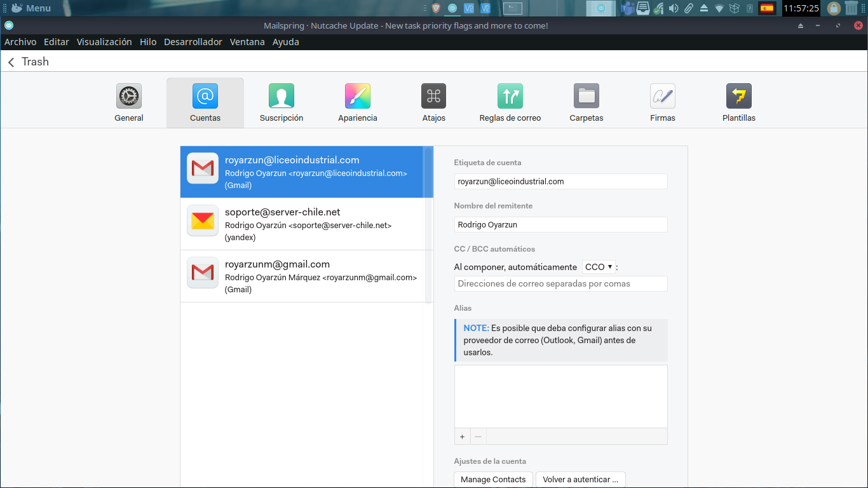Click the volume speaker tray icon
This screenshot has height=488, width=868.
674,8
